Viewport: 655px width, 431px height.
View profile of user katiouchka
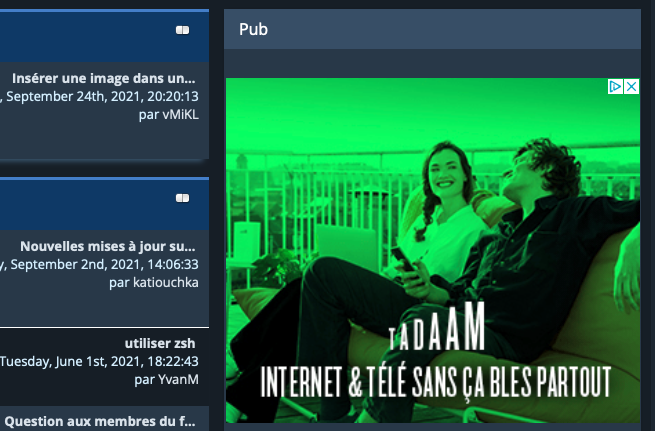(x=166, y=282)
